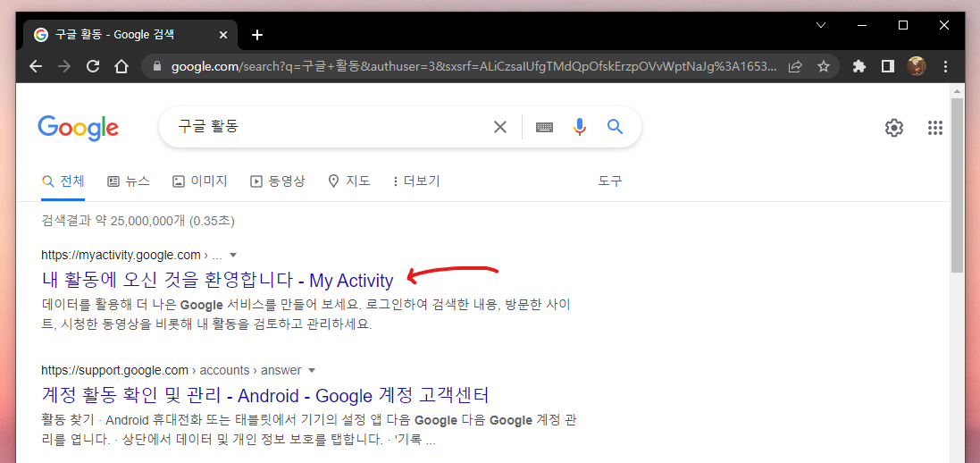This screenshot has height=463, width=980.
Task: Close the 구글 활동 tab
Action: click(223, 35)
